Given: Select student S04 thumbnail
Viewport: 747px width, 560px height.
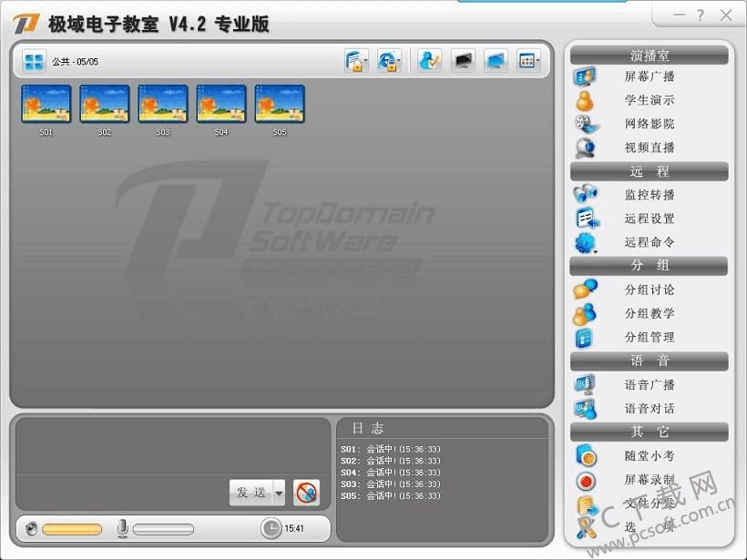Looking at the screenshot, I should click(221, 105).
